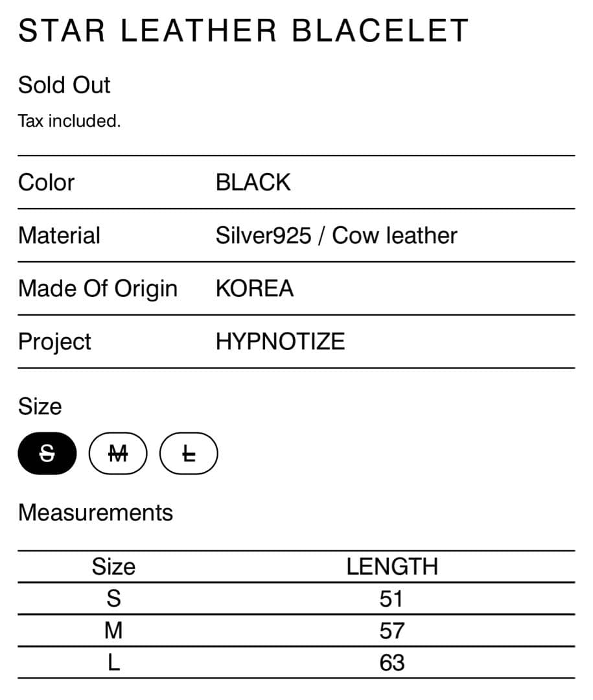Click the Color row label
The width and height of the screenshot is (593, 700).
click(46, 182)
